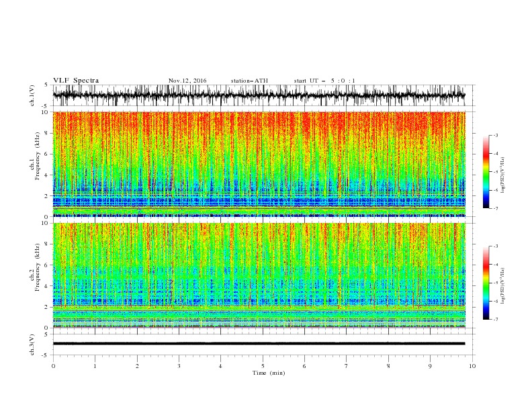Click the lower PSD color scale bar
This screenshot has height=411, width=532.
point(486,283)
